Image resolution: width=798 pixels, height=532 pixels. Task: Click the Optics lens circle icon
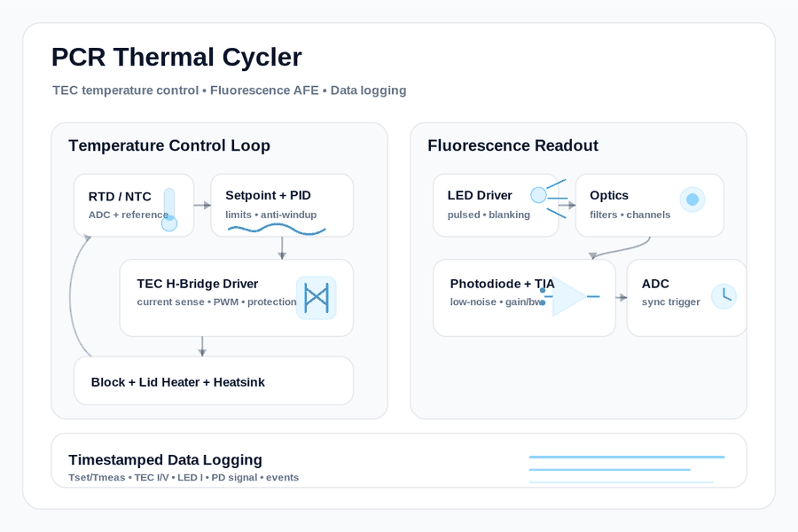pyautogui.click(x=692, y=199)
